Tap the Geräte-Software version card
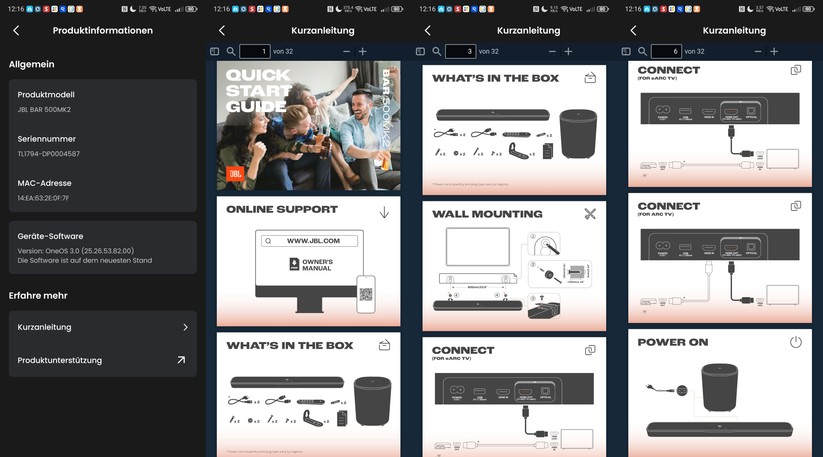823x457 pixels. pos(102,249)
